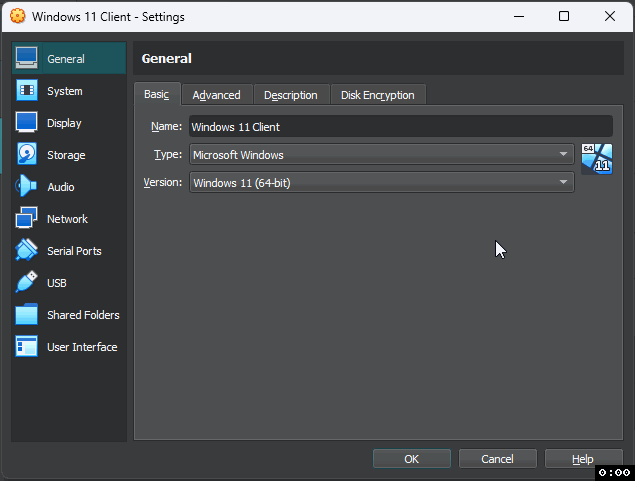Open the Storage label in category list
The width and height of the screenshot is (635, 481).
66,155
